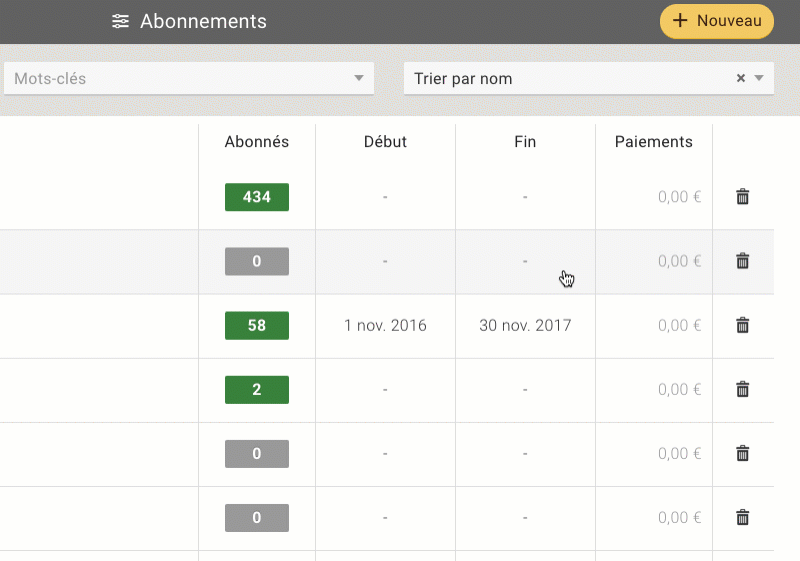Click the trash icon in the last row
The width and height of the screenshot is (800, 561).
click(742, 517)
